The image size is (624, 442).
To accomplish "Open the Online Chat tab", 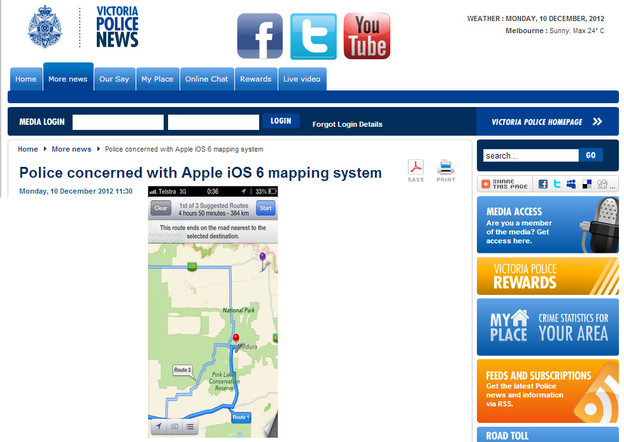I will pos(207,79).
